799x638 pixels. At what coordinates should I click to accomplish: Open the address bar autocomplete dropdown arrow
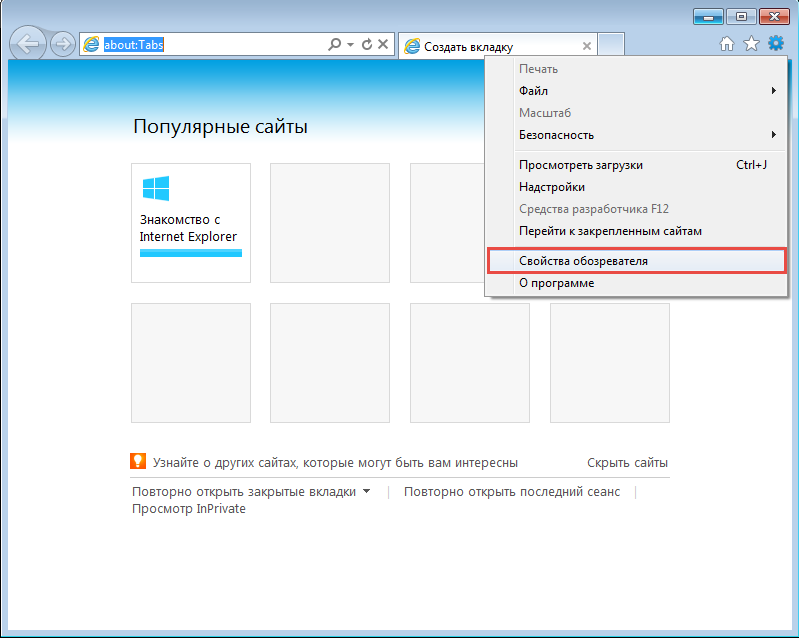(x=351, y=44)
